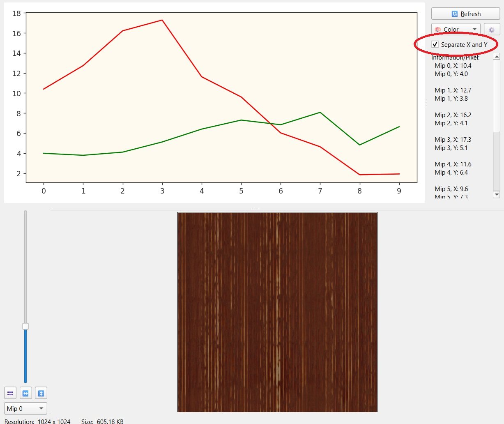
Task: Select the 'Mip 4, Y: 6.4' info line
Action: pyautogui.click(x=451, y=173)
